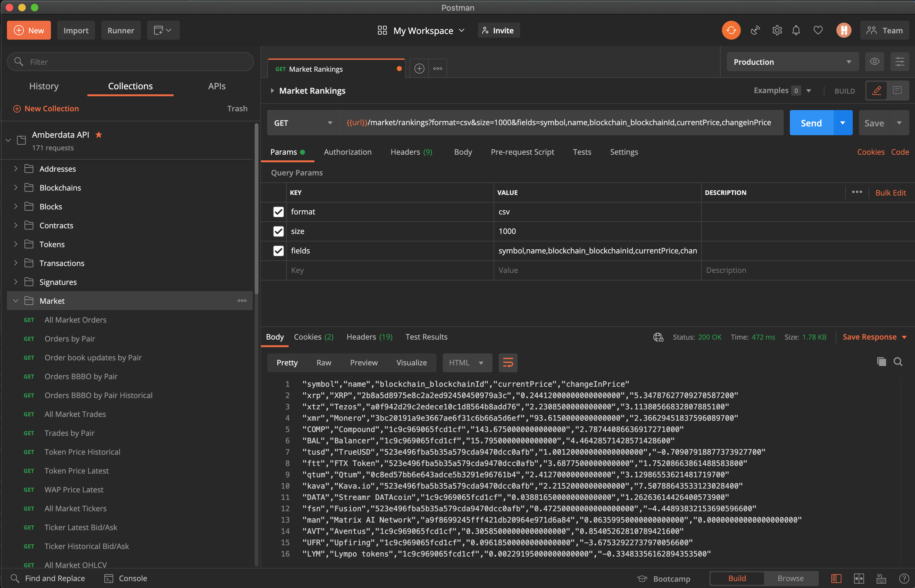Click Bulk Edit link
The height and width of the screenshot is (588, 915).
(890, 193)
